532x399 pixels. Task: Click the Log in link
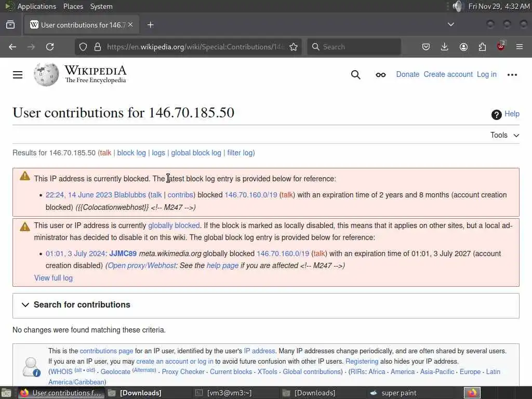point(486,74)
